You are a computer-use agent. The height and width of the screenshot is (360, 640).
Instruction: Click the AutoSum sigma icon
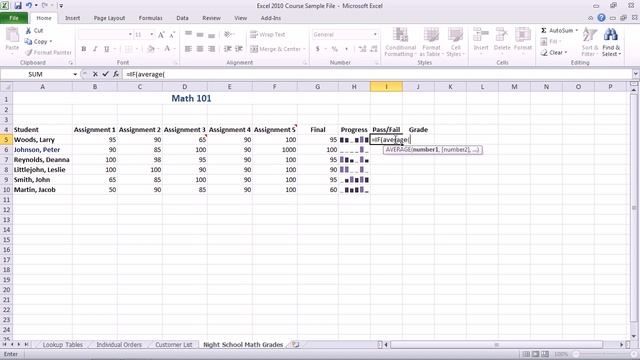click(x=544, y=31)
